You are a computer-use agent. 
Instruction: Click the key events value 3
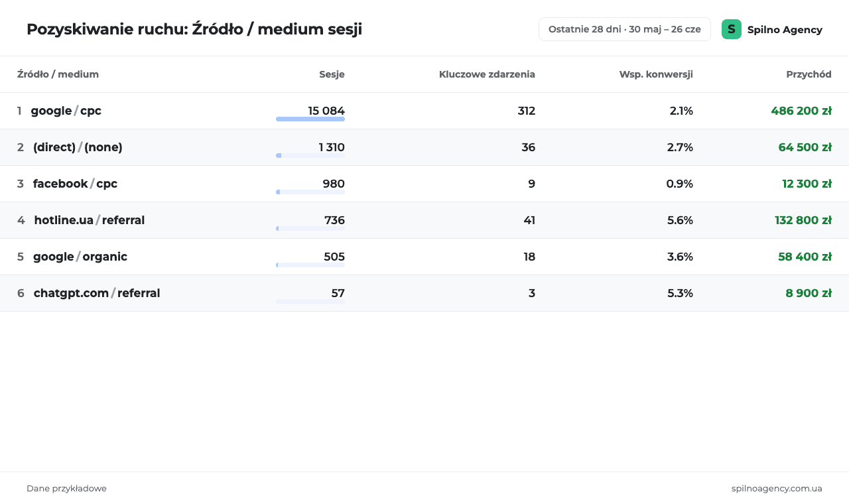[532, 293]
